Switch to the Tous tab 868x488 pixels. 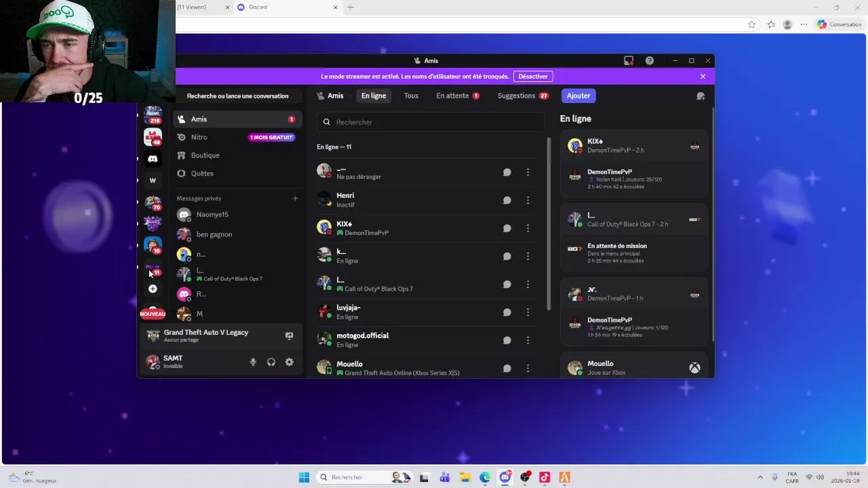(411, 96)
